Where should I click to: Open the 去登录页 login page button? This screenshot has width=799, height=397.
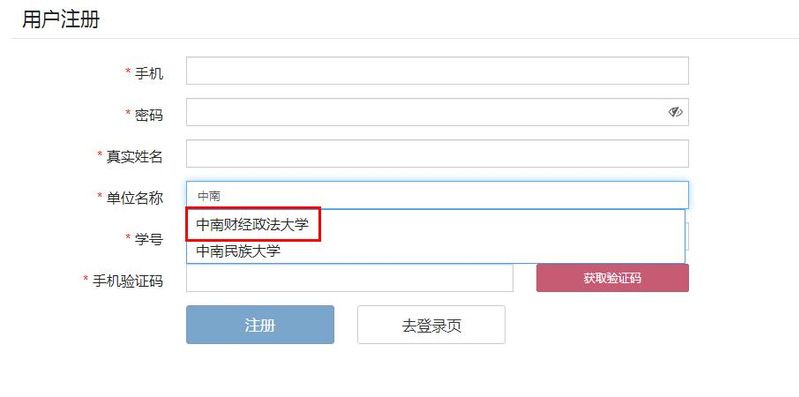(431, 325)
